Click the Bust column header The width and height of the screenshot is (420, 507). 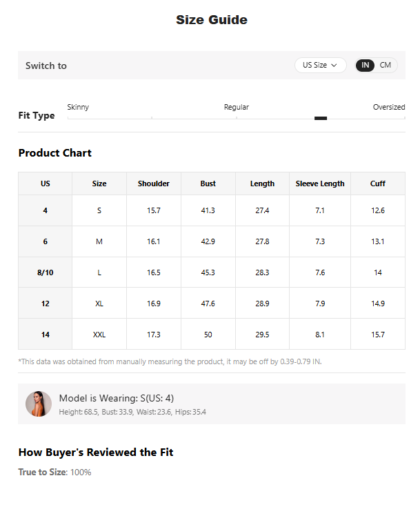(208, 183)
